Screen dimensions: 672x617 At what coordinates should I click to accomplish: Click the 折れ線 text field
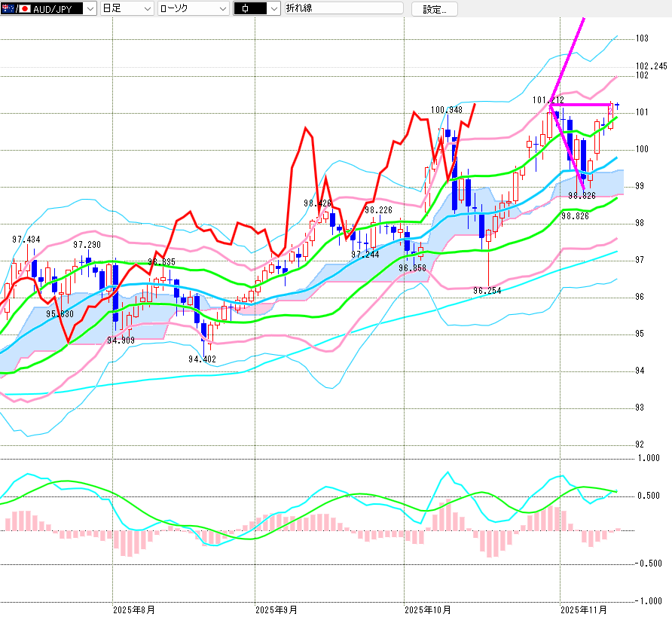coord(343,9)
